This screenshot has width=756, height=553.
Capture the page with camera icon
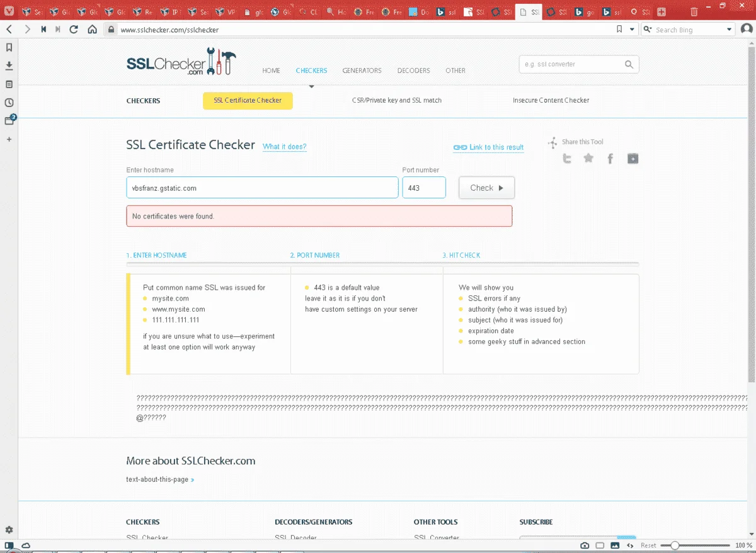coord(585,545)
